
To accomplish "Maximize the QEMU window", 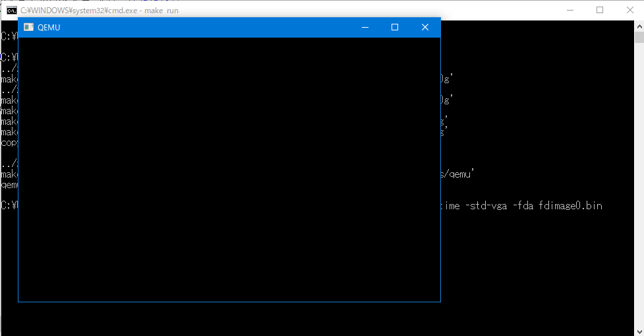I will [395, 27].
